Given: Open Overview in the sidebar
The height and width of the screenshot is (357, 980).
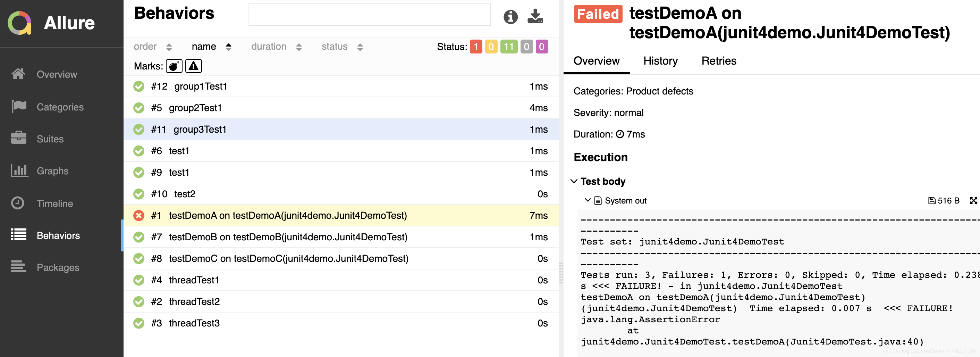Looking at the screenshot, I should click(x=57, y=74).
